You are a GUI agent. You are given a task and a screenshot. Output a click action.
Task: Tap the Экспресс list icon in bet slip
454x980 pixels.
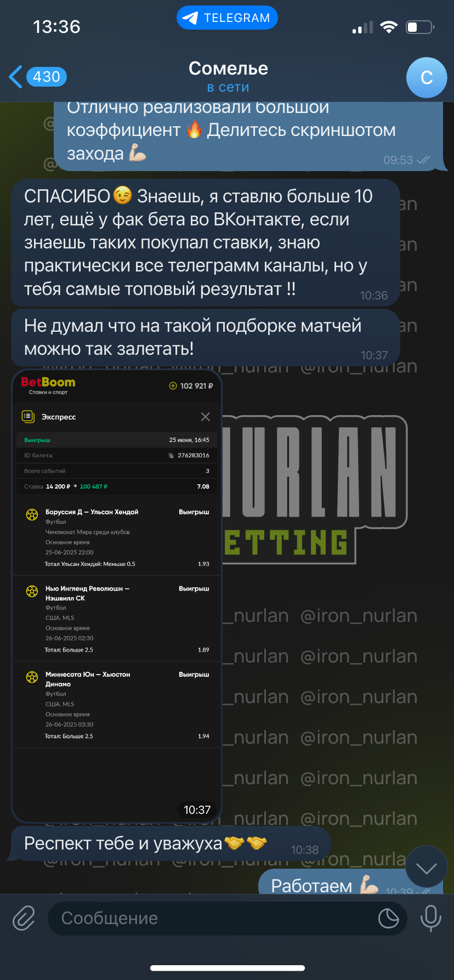[x=27, y=417]
